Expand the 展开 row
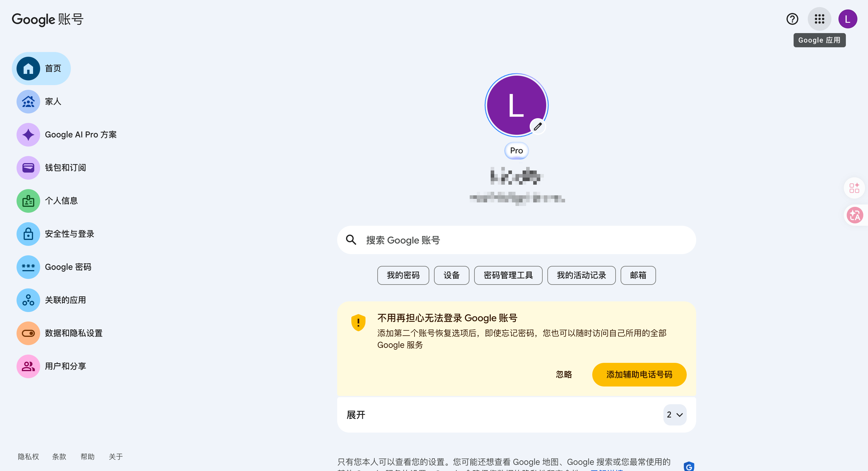 [x=516, y=414]
